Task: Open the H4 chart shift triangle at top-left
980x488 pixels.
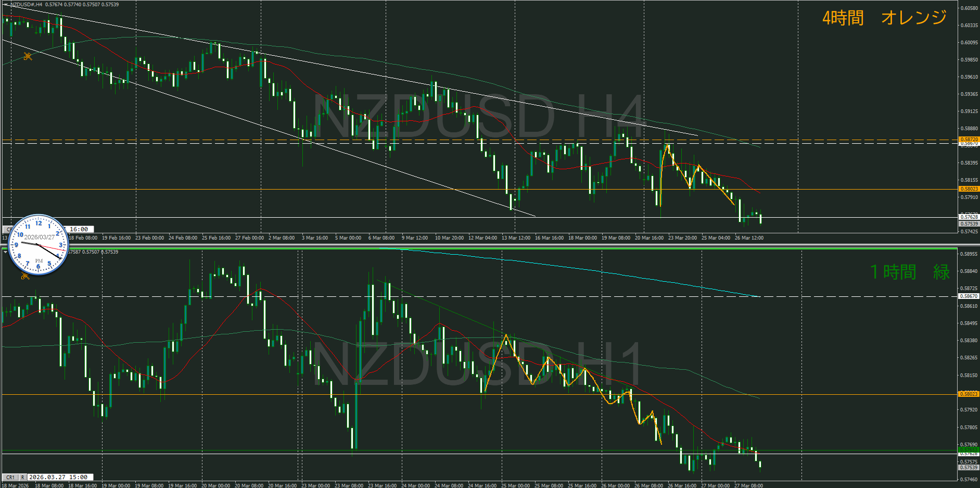Action: point(5,5)
